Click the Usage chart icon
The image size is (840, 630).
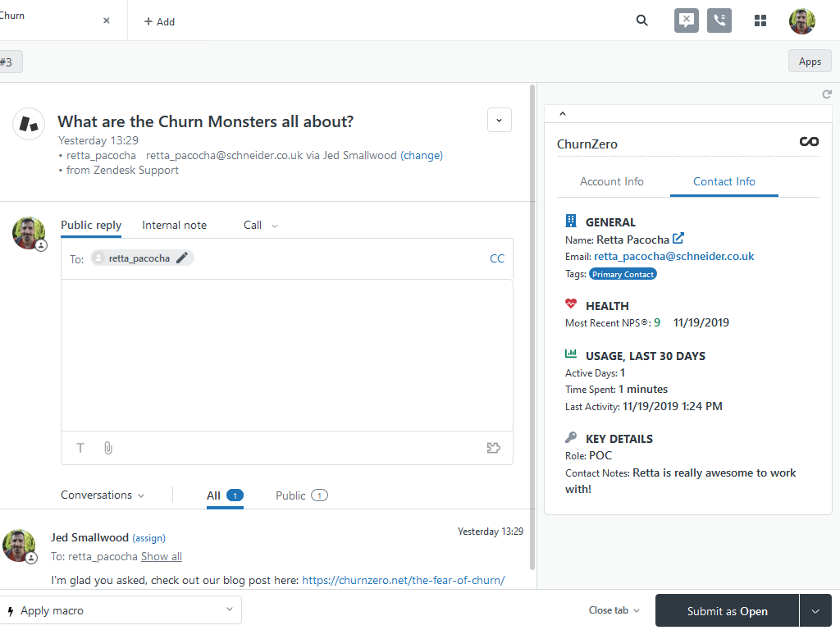[x=571, y=354]
